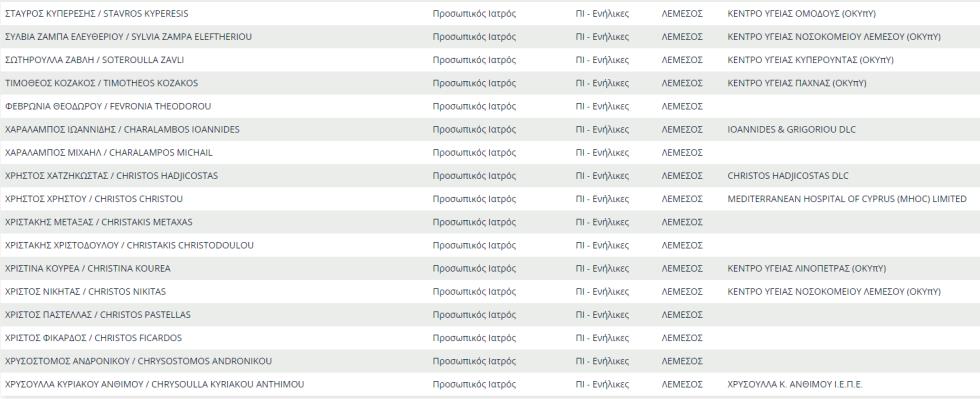The height and width of the screenshot is (399, 980).
Task: Open CHRISTOS FICARDOS entry
Action: click(x=93, y=337)
